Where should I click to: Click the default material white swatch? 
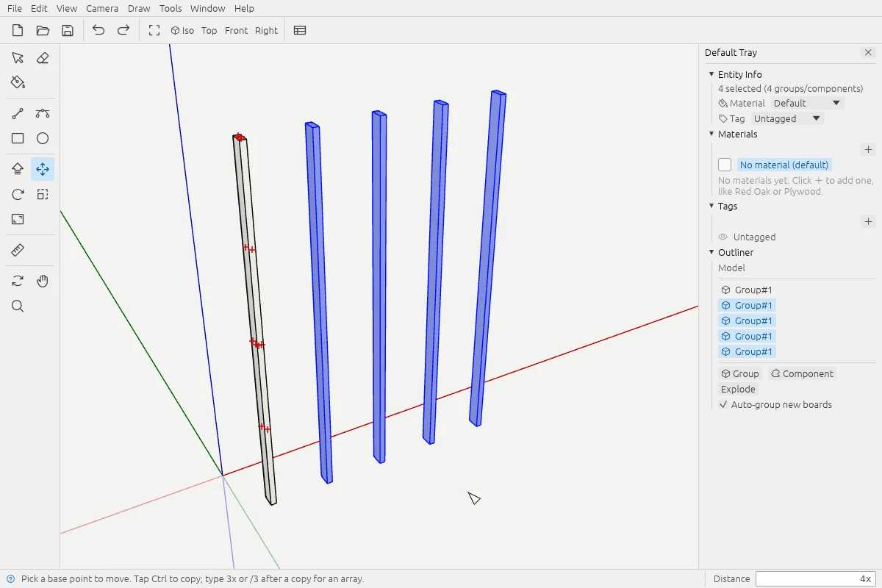[x=725, y=165]
